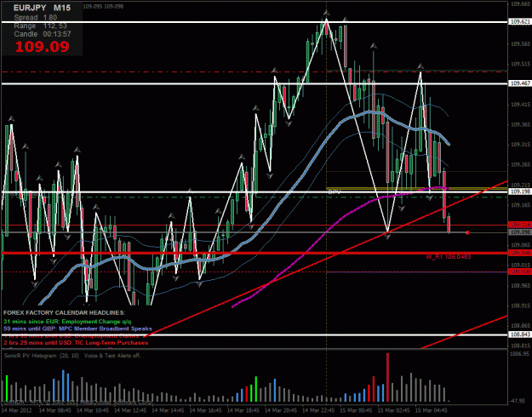Click the W_R1 109.0483 pivot label

pos(449,257)
